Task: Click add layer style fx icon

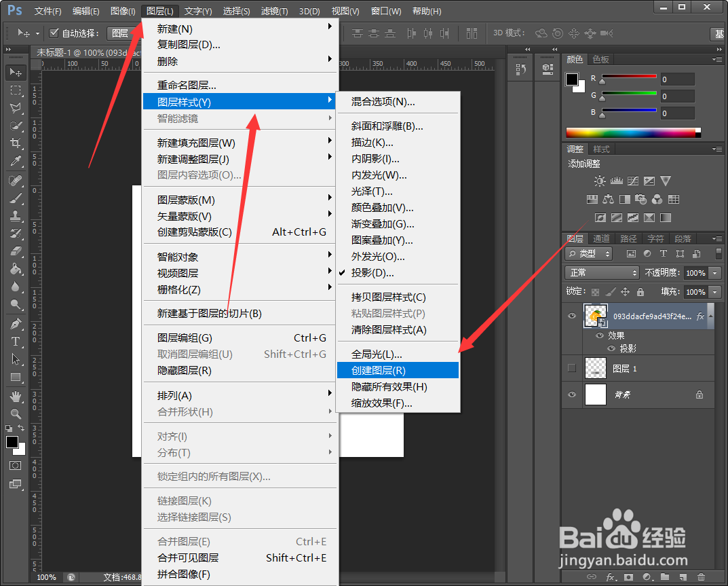Action: [x=611, y=576]
